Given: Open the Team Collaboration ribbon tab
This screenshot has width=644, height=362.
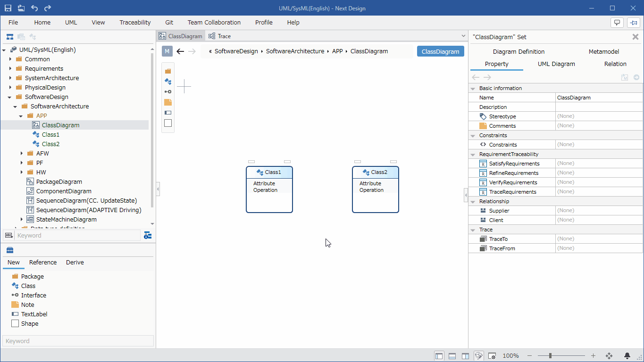Looking at the screenshot, I should [214, 22].
